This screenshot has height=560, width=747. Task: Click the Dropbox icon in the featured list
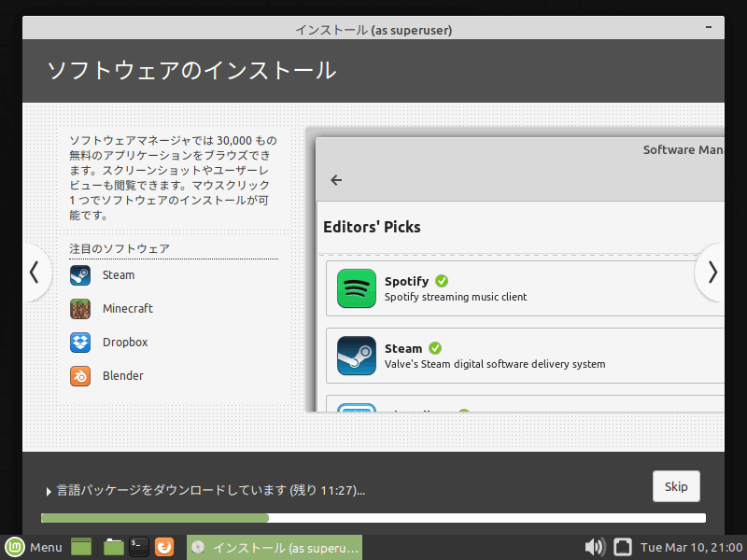(80, 343)
